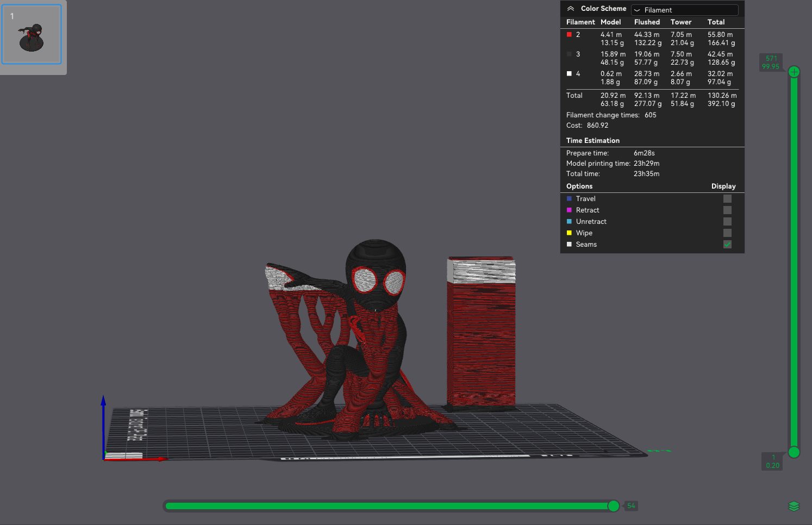Viewport: 812px width, 525px height.
Task: Click the vertical layer slider track
Action: coord(794,261)
